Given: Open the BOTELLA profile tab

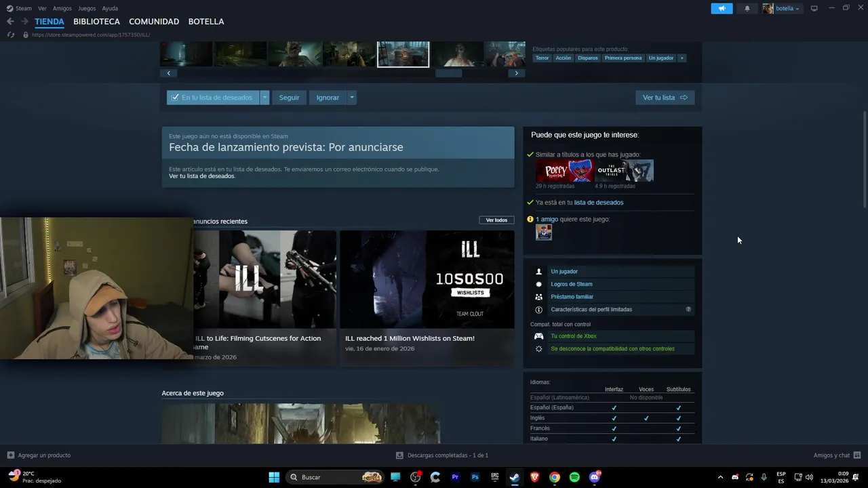Looking at the screenshot, I should point(206,22).
